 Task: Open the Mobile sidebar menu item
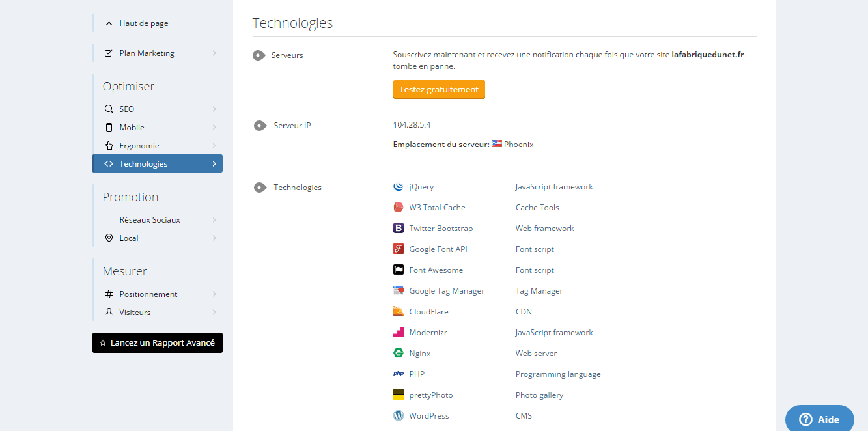[132, 128]
